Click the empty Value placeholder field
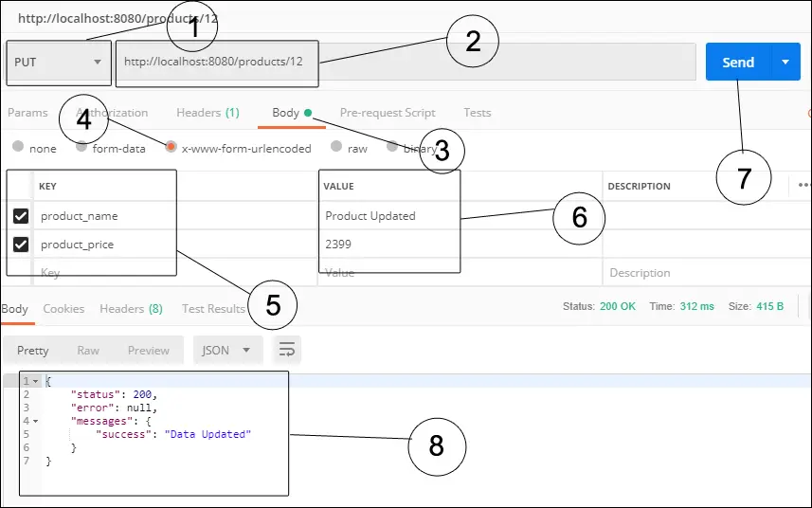Image resolution: width=812 pixels, height=508 pixels. (460, 273)
